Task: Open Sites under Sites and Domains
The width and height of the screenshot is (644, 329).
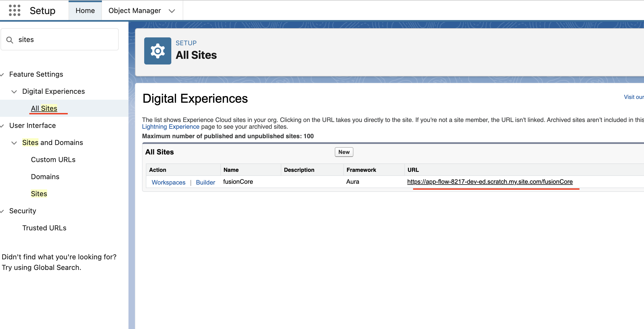Action: click(x=39, y=194)
